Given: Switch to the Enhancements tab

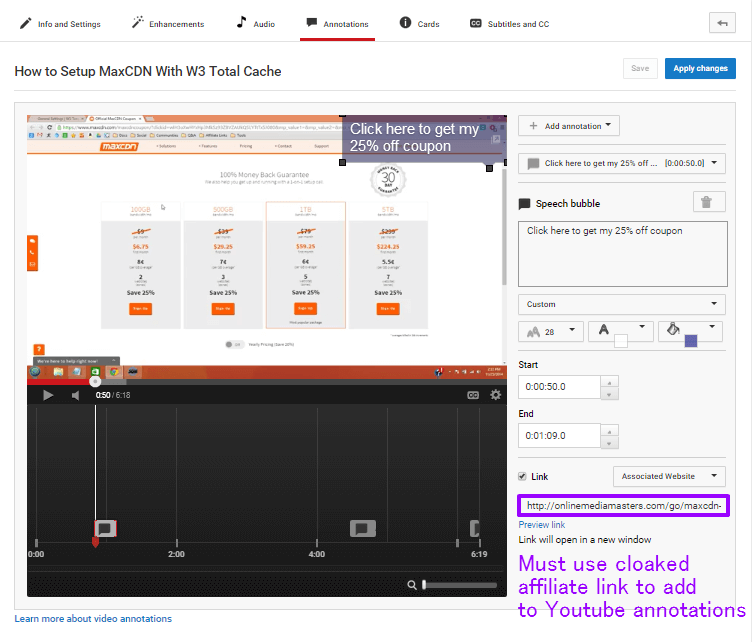Looking at the screenshot, I should (x=168, y=23).
